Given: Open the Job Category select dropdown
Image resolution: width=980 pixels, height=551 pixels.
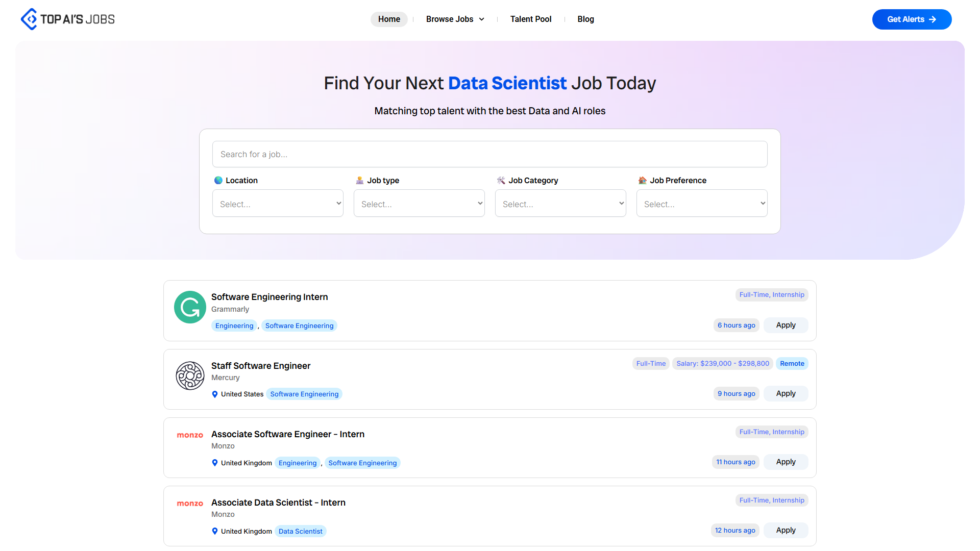Looking at the screenshot, I should pyautogui.click(x=560, y=203).
